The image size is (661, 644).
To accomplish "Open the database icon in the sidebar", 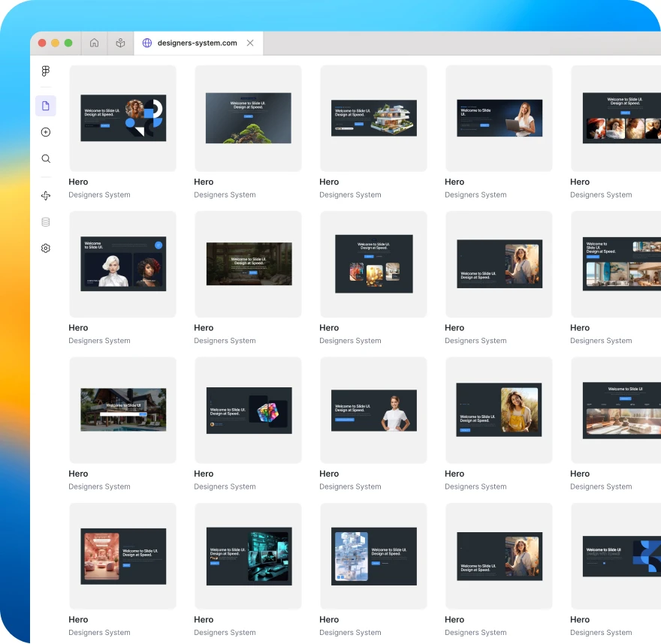I will tap(45, 221).
